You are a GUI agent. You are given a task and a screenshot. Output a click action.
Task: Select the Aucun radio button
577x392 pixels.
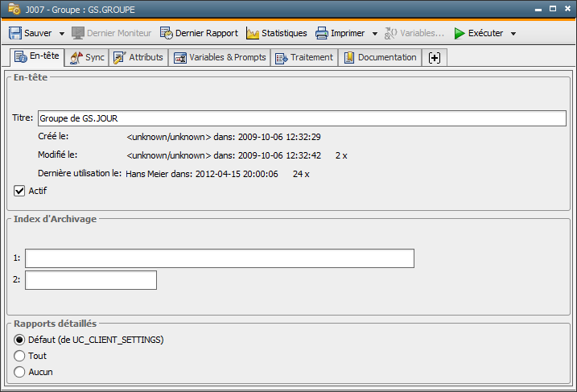point(20,372)
